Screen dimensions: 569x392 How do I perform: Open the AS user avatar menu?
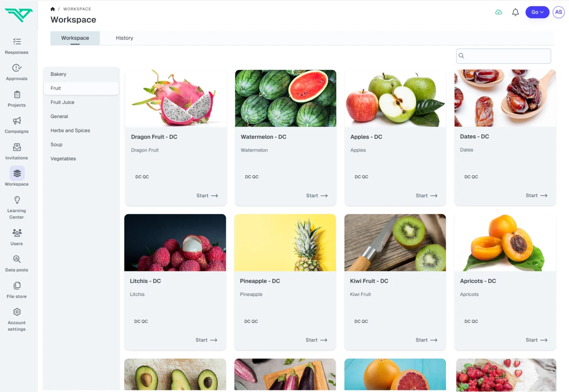559,12
